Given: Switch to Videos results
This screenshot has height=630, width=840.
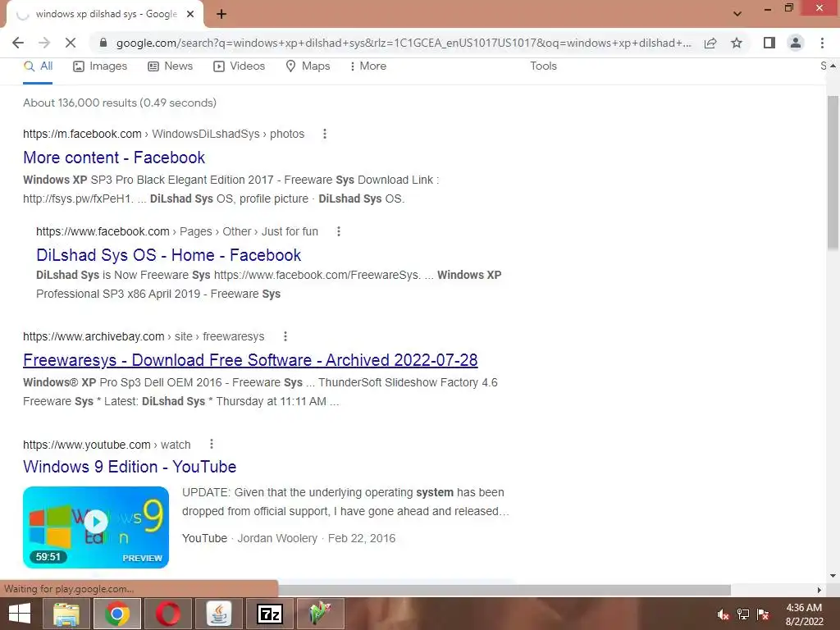Looking at the screenshot, I should 240,66.
